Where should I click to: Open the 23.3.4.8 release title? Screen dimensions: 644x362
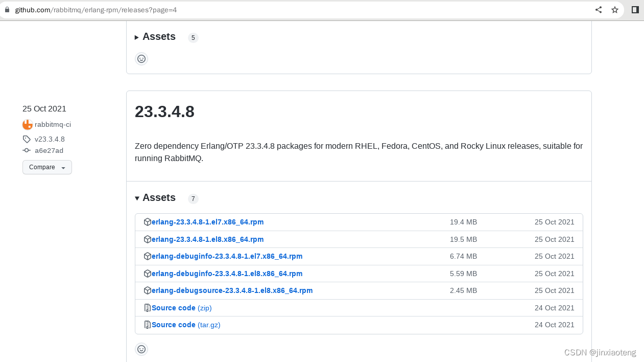point(164,111)
